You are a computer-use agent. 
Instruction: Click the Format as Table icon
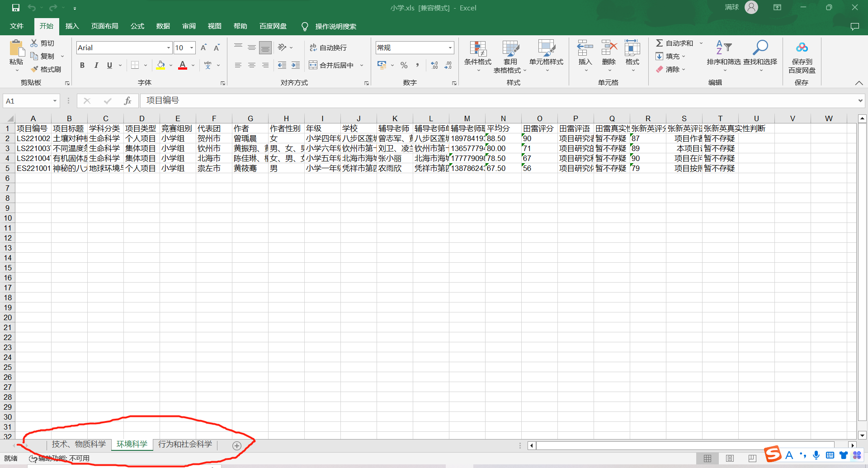510,48
